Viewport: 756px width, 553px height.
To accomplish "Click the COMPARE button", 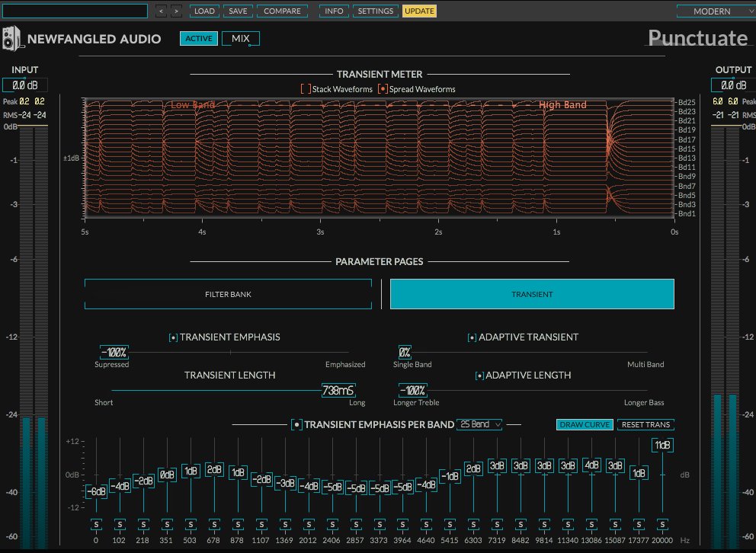I will 282,11.
